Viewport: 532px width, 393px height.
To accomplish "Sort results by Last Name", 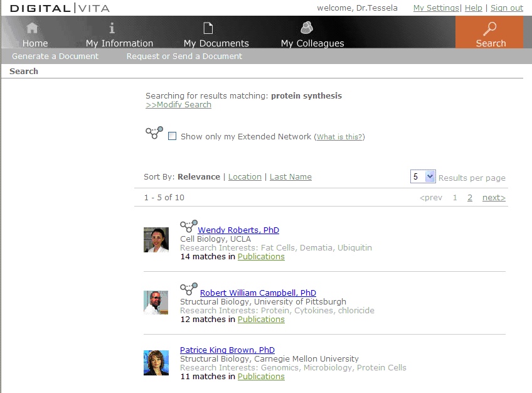I will tap(290, 177).
